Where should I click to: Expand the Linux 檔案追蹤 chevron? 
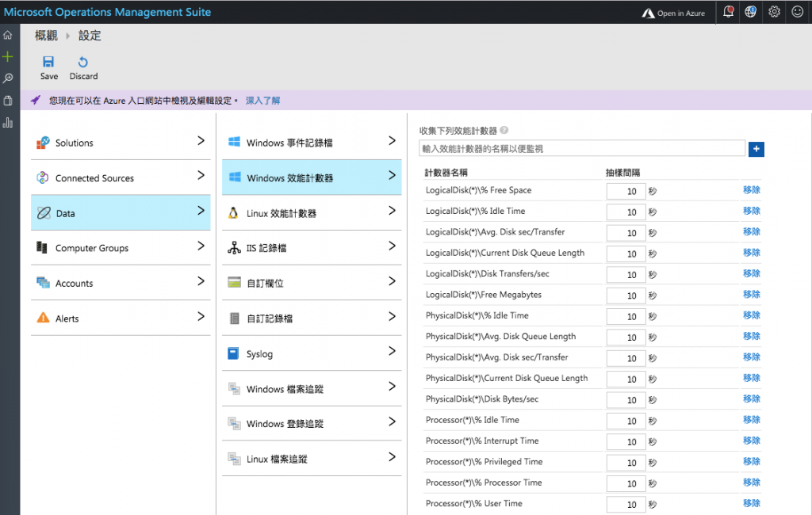pos(392,457)
